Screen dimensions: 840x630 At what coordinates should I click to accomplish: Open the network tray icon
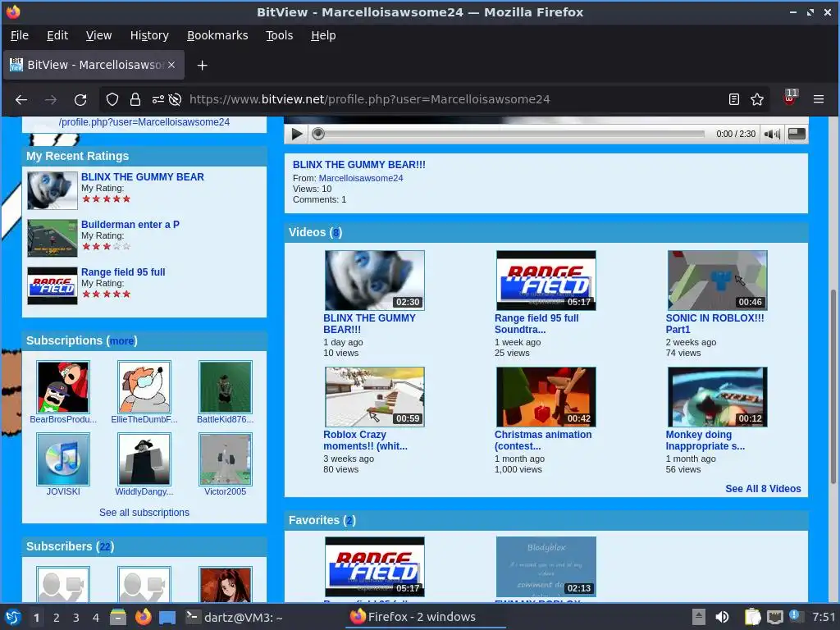click(x=774, y=617)
